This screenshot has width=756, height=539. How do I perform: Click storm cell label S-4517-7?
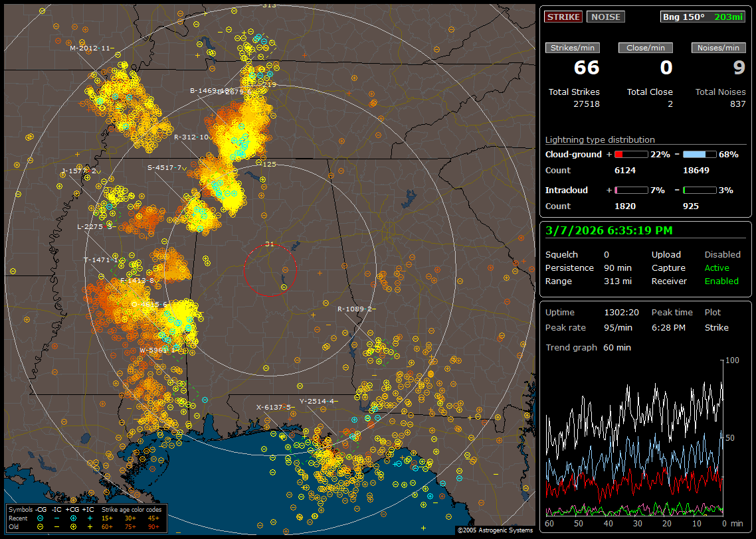(x=164, y=167)
